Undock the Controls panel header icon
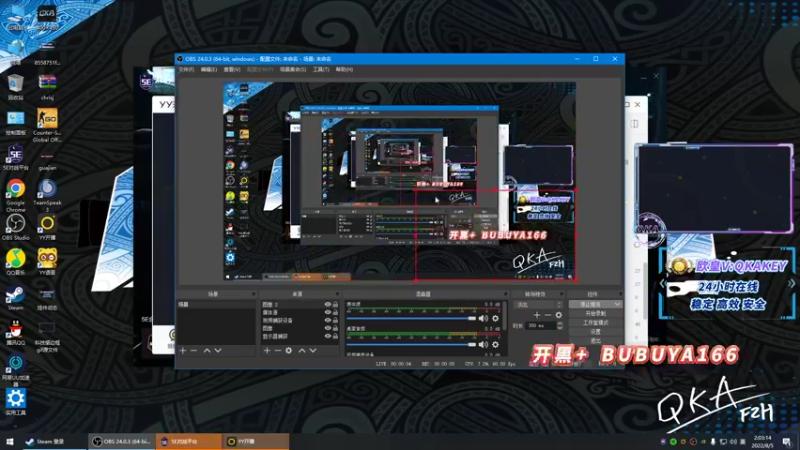This screenshot has width=800, height=450. pyautogui.click(x=620, y=294)
